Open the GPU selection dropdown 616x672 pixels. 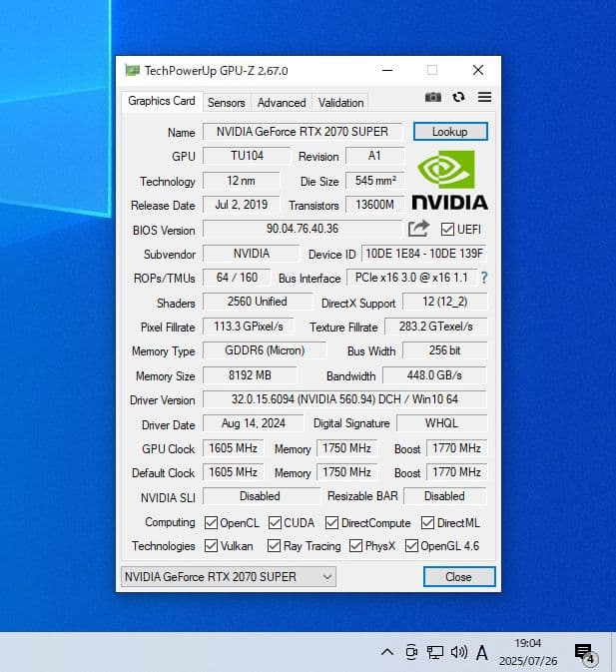(229, 577)
